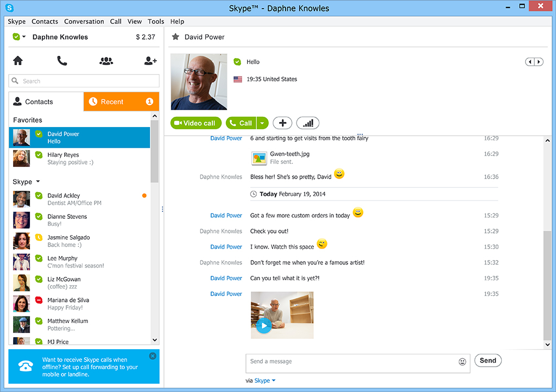Select Dianne Stevens in contact list

[79, 220]
